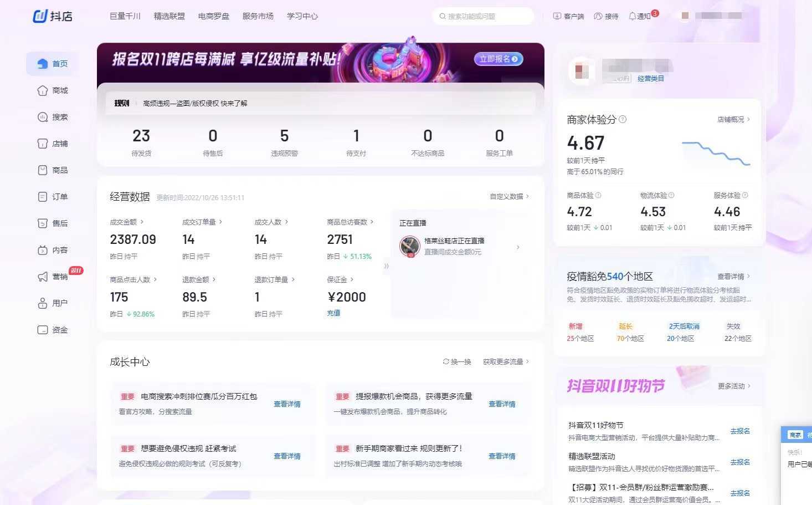Screen dimensions: 812x505
Task: Open 商城 mall icon in sidebar
Action: tap(43, 90)
